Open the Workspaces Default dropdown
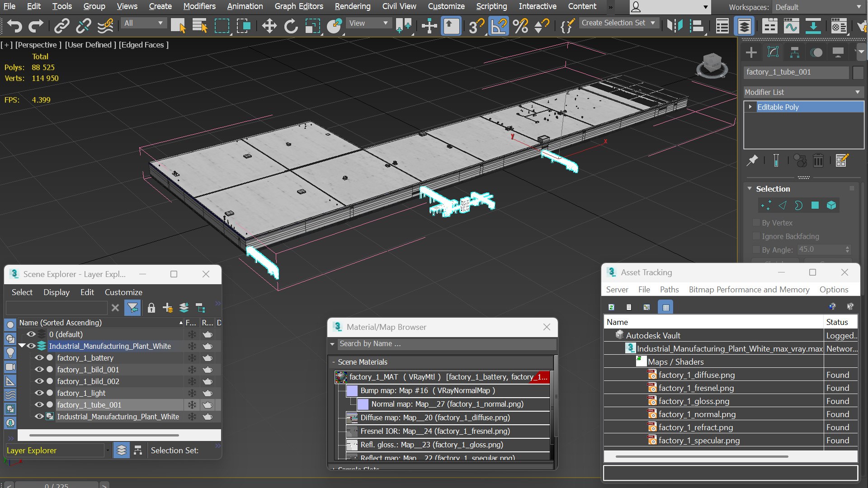This screenshot has width=868, height=488. point(818,7)
